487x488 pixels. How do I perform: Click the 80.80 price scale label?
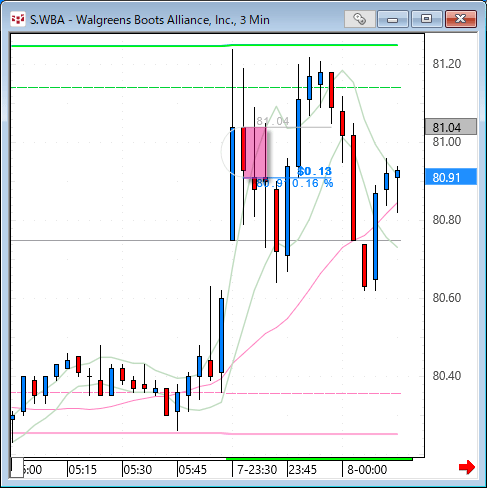[447, 220]
